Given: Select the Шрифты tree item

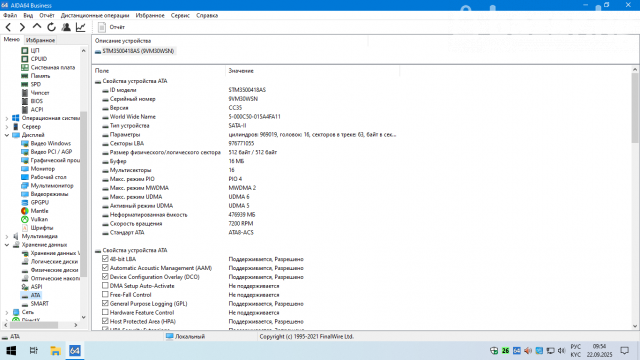Looking at the screenshot, I should [42, 228].
